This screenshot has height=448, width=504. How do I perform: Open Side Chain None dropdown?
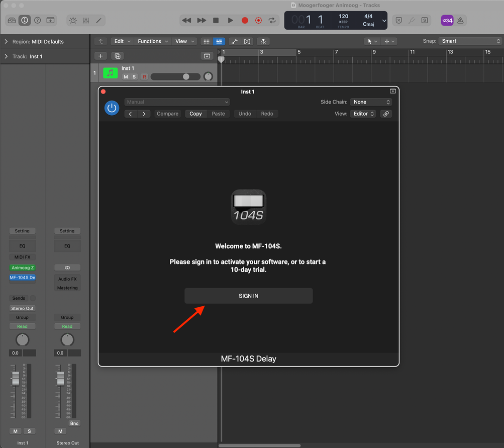click(x=371, y=102)
